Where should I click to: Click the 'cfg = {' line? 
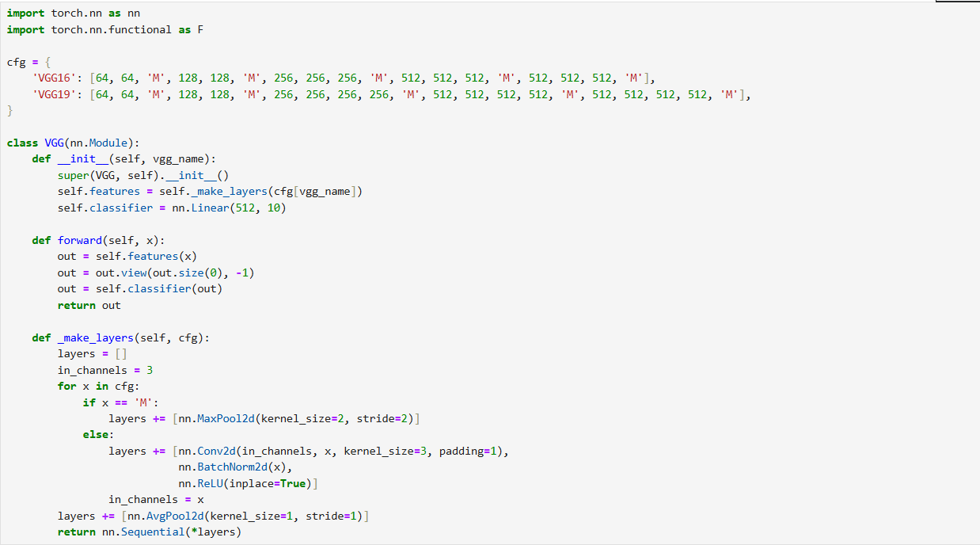[x=28, y=62]
